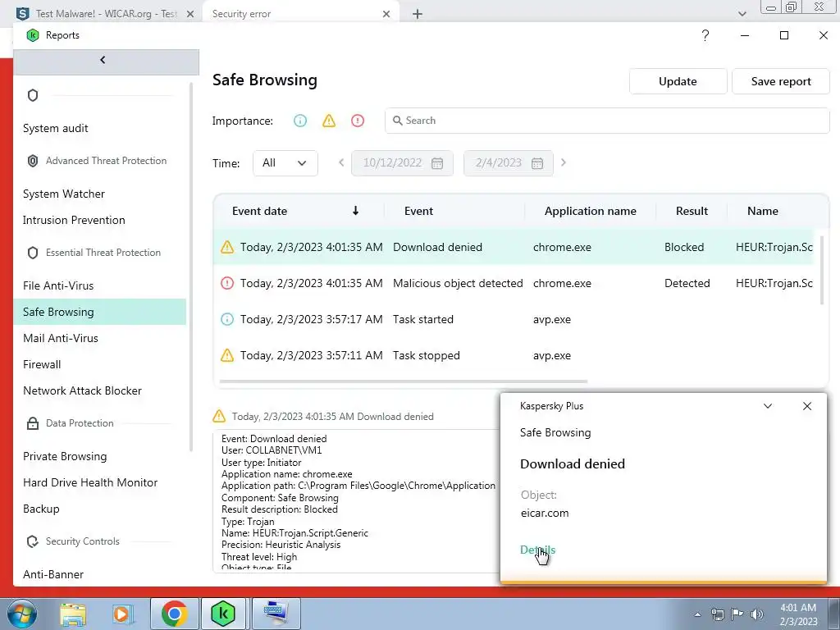Open Mail Anti-Virus report
Screen dimensions: 840x630
[61, 338]
